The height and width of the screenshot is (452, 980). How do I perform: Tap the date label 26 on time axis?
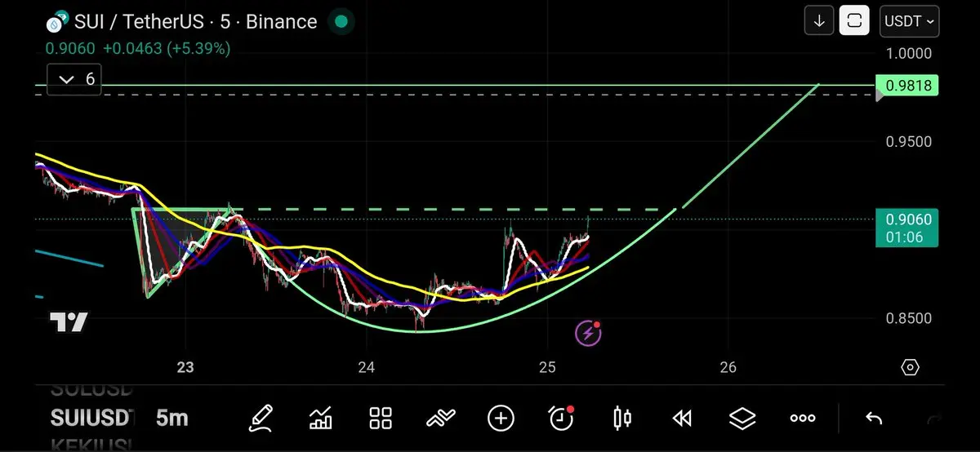[x=728, y=367]
